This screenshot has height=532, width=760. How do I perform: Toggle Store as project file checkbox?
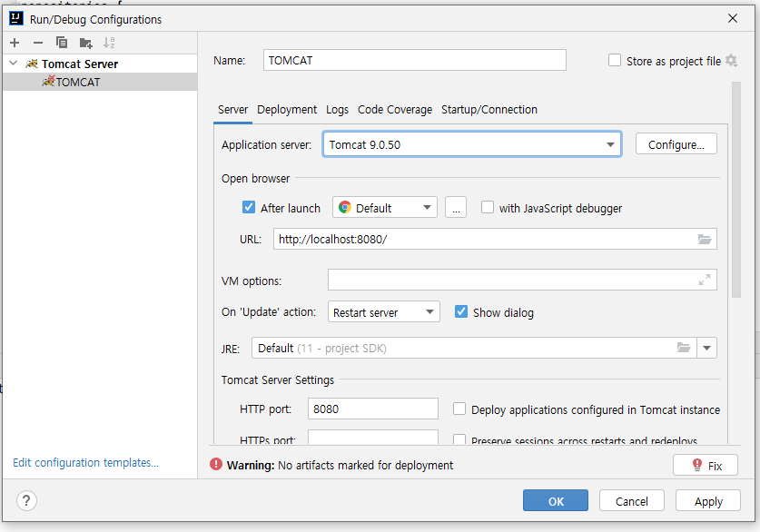[614, 60]
